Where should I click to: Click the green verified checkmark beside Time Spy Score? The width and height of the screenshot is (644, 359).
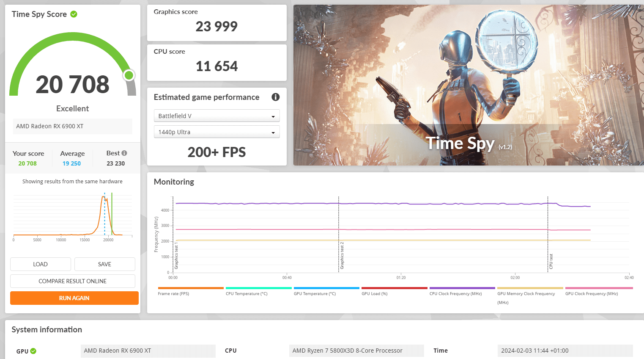coord(74,14)
